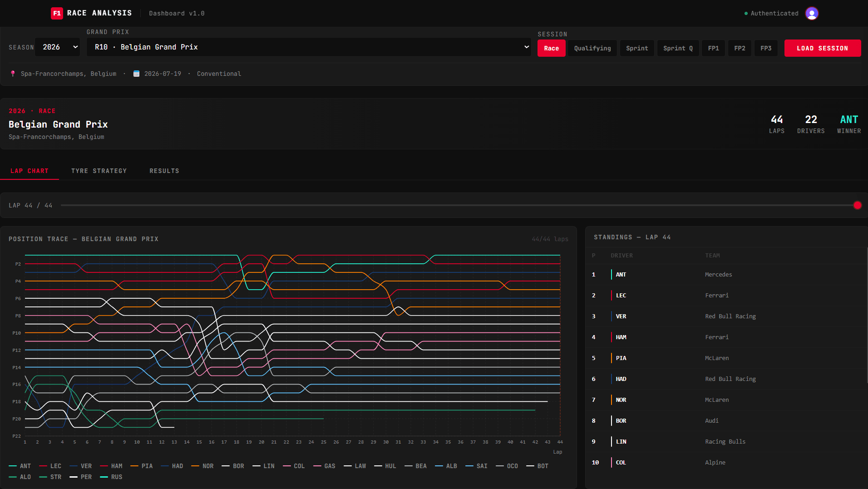Screen dimensions: 868x489
Task: Select VER standings row
Action: coord(726,316)
